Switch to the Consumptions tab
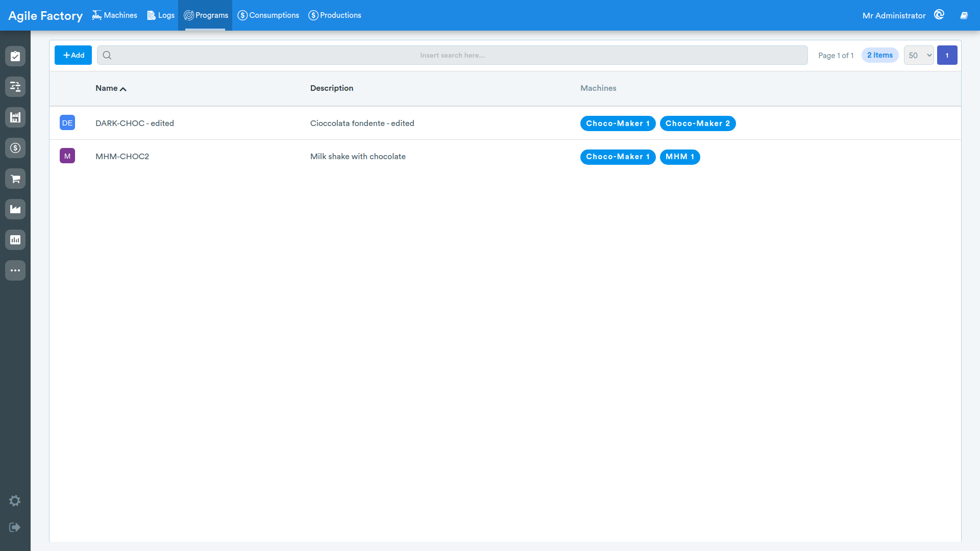 (x=268, y=15)
